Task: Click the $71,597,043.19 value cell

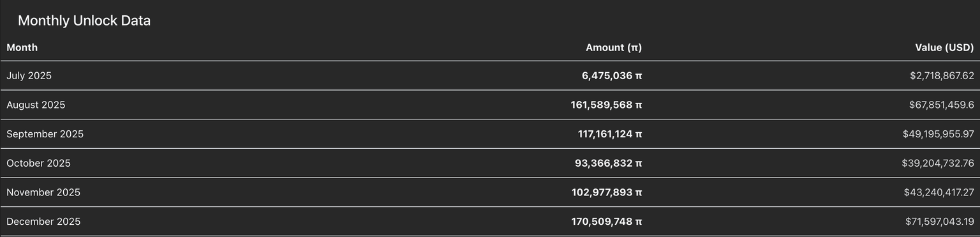Action: (940, 222)
